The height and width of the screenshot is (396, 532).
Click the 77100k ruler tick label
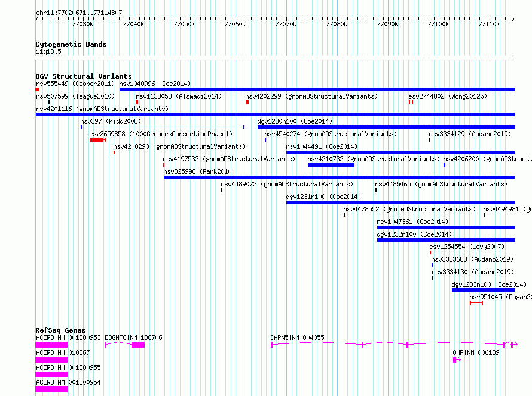[x=438, y=24]
